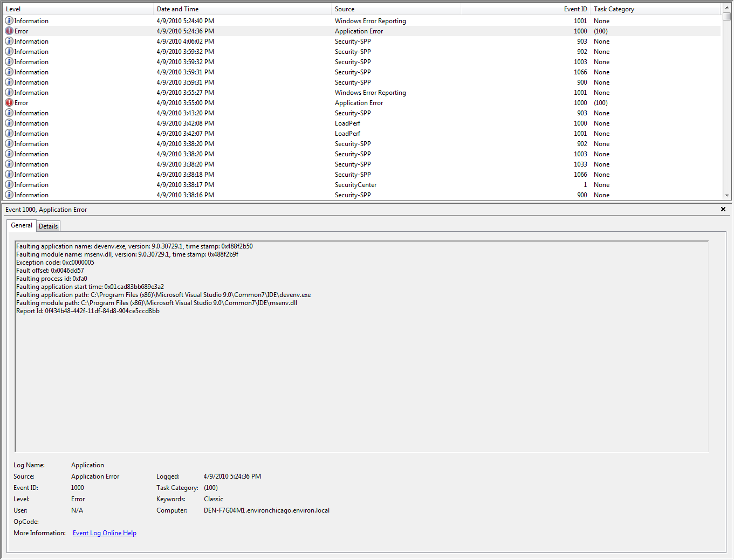Click the Source column header
The width and height of the screenshot is (734, 560).
(396, 9)
